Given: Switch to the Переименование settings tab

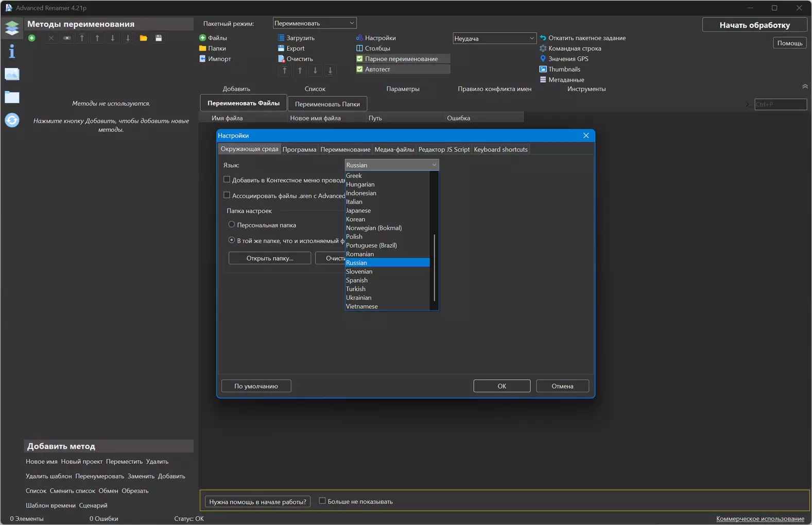Looking at the screenshot, I should click(x=345, y=149).
